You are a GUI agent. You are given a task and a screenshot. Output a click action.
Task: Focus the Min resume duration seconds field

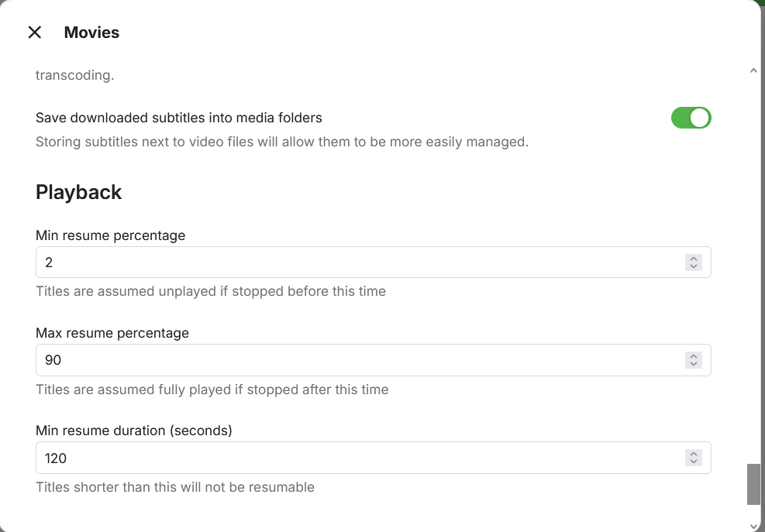(x=357, y=458)
